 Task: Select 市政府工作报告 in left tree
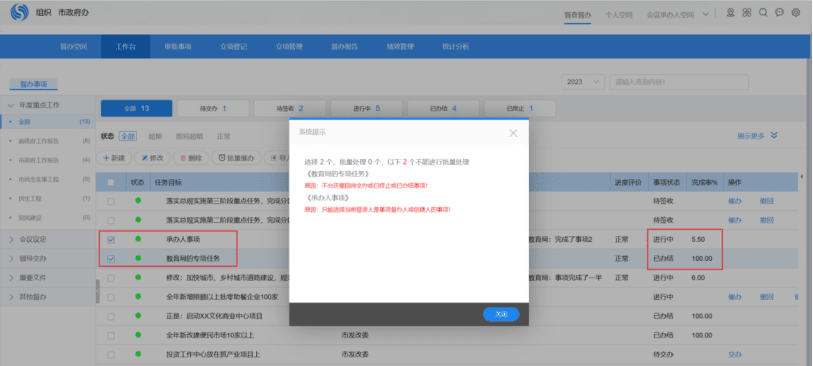click(39, 160)
